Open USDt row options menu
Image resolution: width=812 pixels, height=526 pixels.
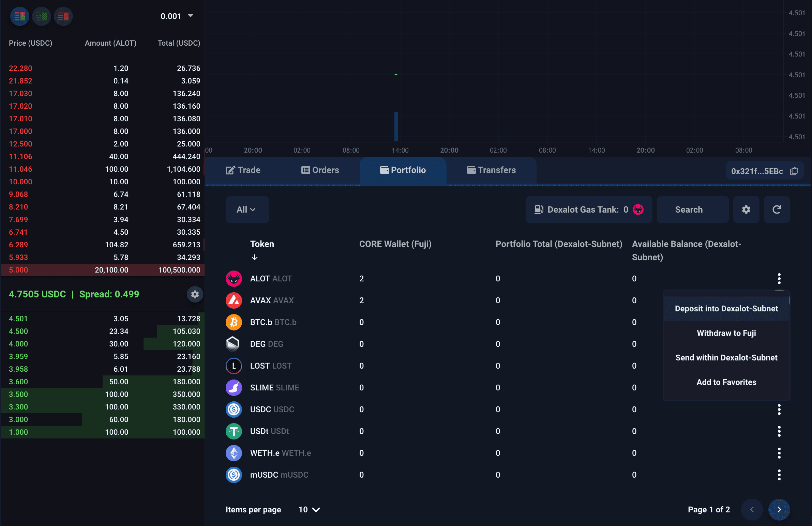coord(779,431)
